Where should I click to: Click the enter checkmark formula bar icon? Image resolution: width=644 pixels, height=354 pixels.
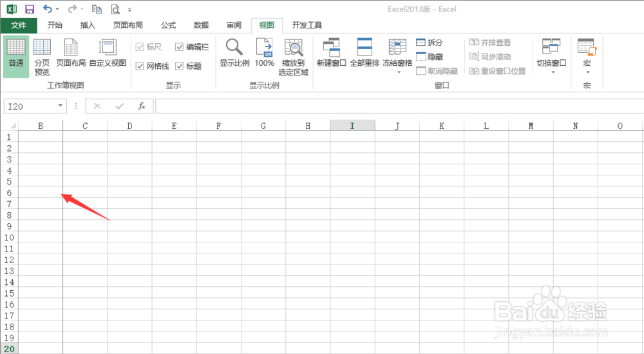point(120,106)
